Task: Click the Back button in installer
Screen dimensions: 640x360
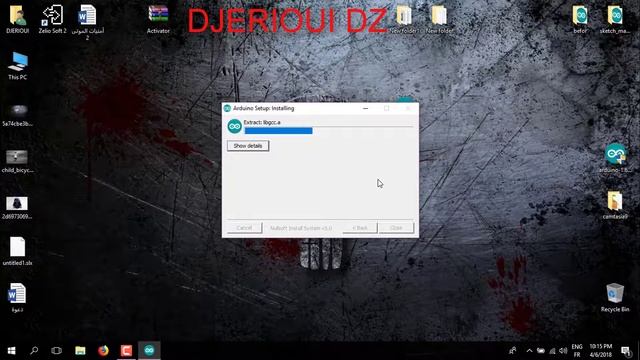Action: pos(360,228)
